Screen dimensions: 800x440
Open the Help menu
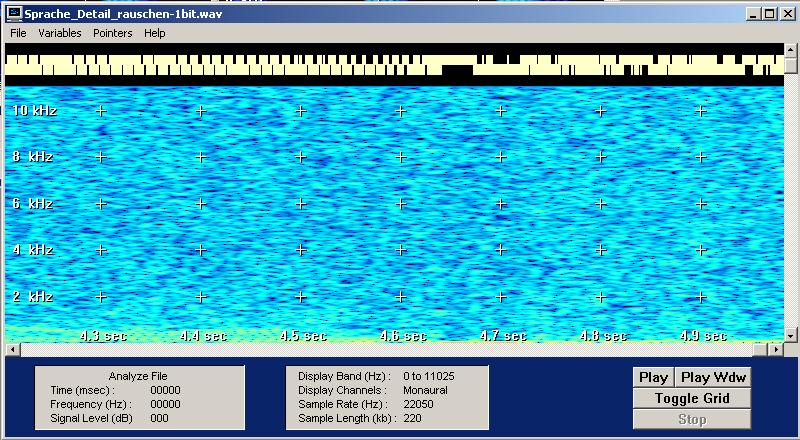155,33
